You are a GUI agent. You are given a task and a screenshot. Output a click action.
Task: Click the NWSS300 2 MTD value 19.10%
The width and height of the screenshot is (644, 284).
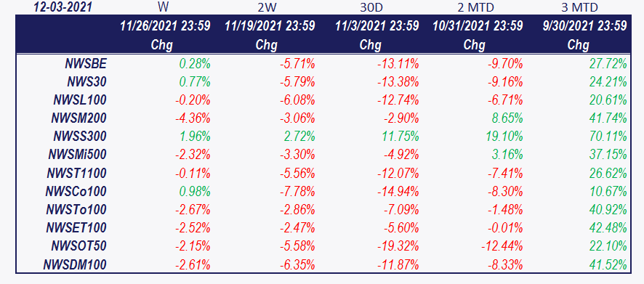tap(504, 137)
